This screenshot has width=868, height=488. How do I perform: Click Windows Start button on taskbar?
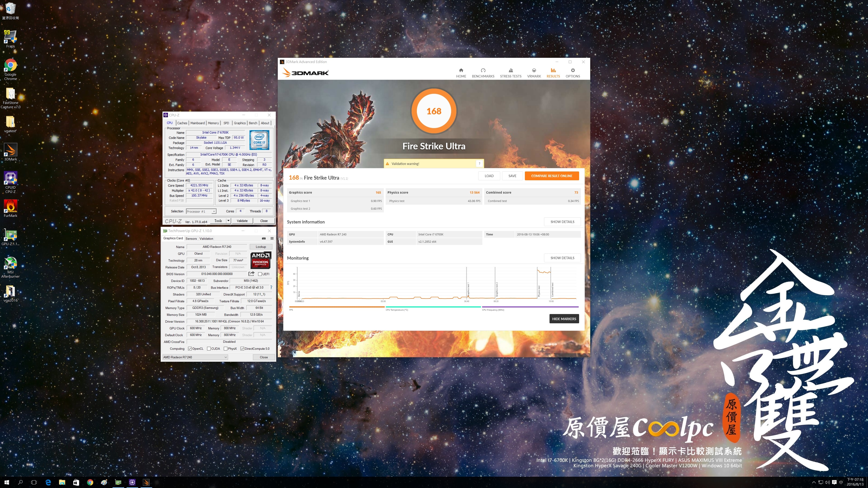(7, 482)
